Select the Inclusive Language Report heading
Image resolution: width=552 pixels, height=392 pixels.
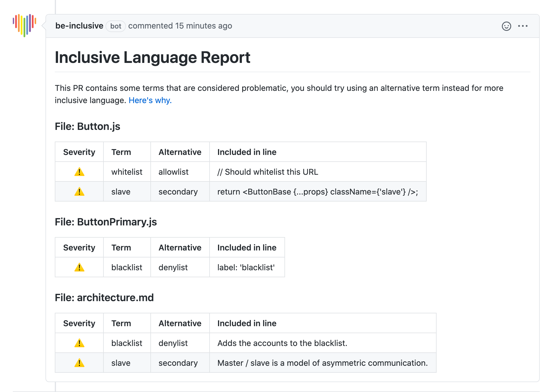tap(152, 57)
